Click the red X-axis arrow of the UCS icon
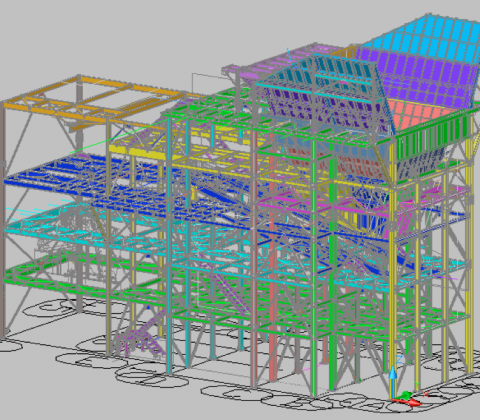Screen dimensions: 480x420 pyautogui.click(x=408, y=402)
